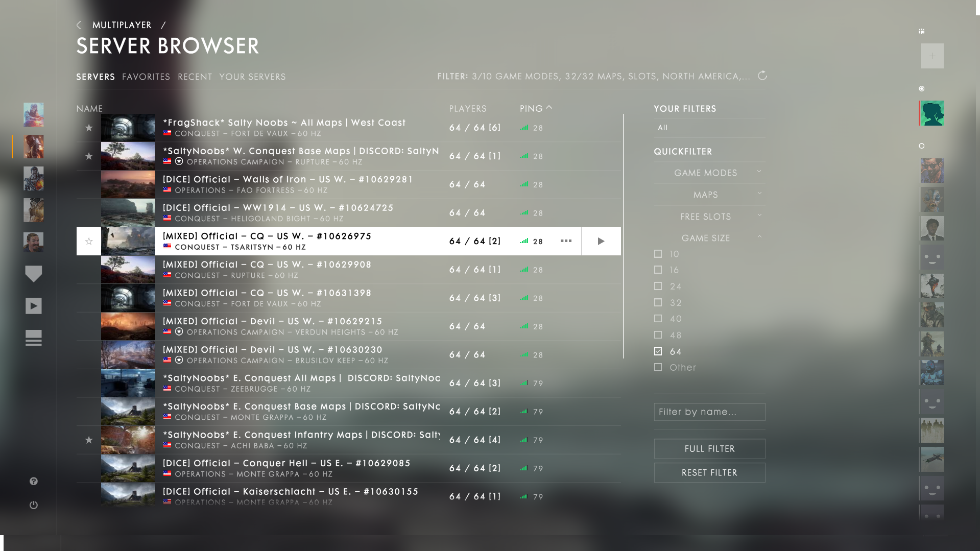Click the Fao Fortress map thumbnail
Screen dimensions: 980x551
coord(128,184)
